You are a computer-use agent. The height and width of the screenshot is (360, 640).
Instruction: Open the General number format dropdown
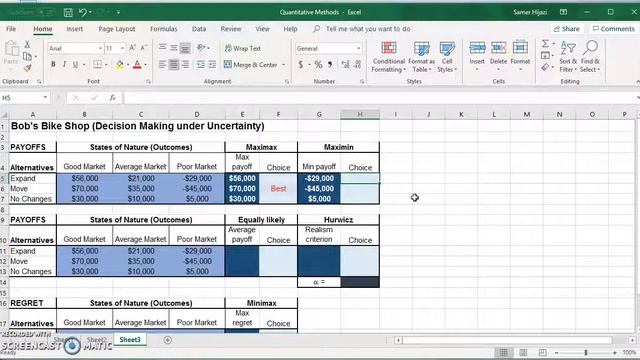[358, 49]
